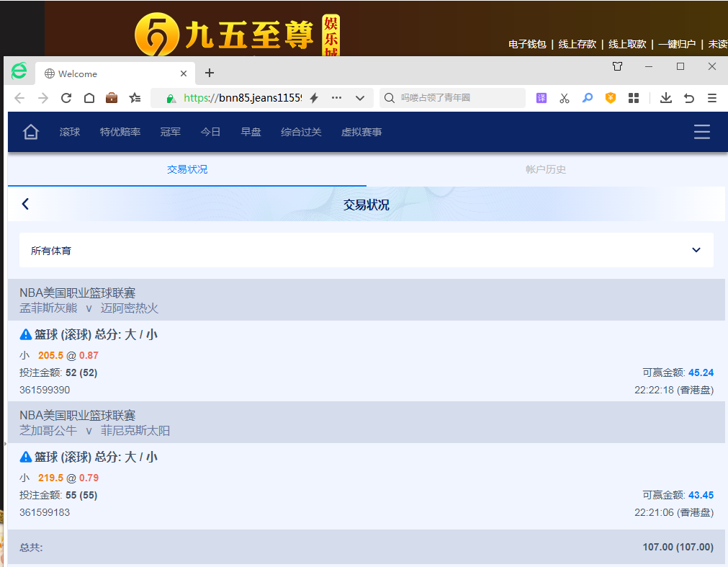Click bet ID 361599183
The height and width of the screenshot is (567, 728).
(45, 513)
